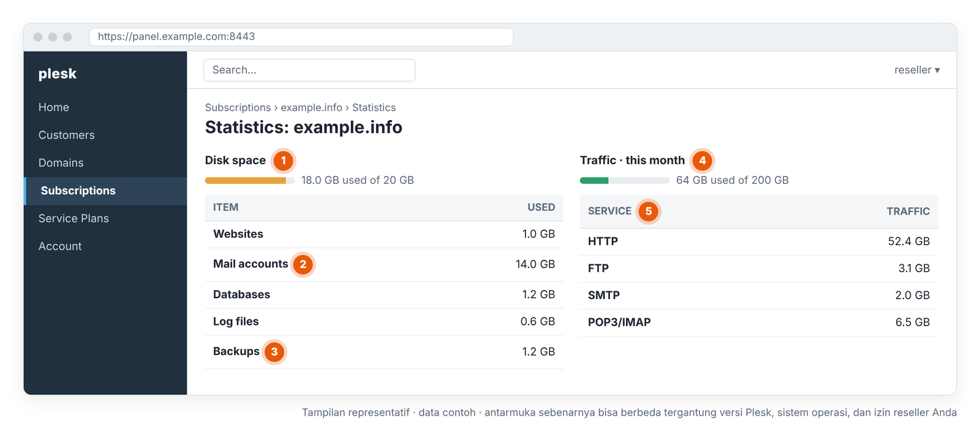Click the browser address bar URL
Viewport: 980px width, 442px height.
(x=301, y=37)
